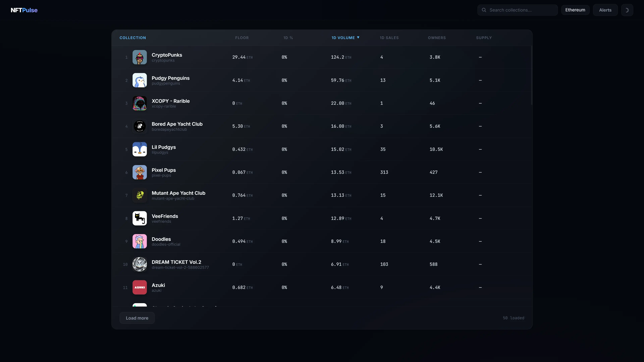The width and height of the screenshot is (644, 362).
Task: Reverse sorting via the 1D VOLUME arrow
Action: click(358, 38)
